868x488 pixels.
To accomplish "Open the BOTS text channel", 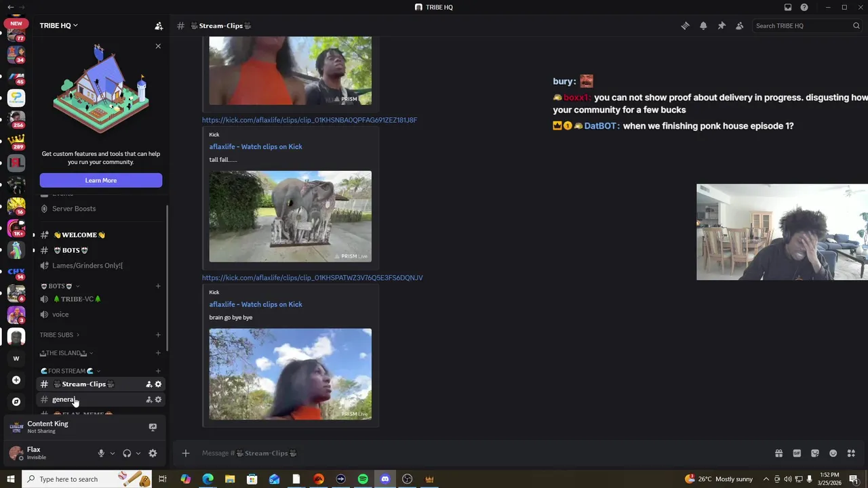I will [101, 250].
